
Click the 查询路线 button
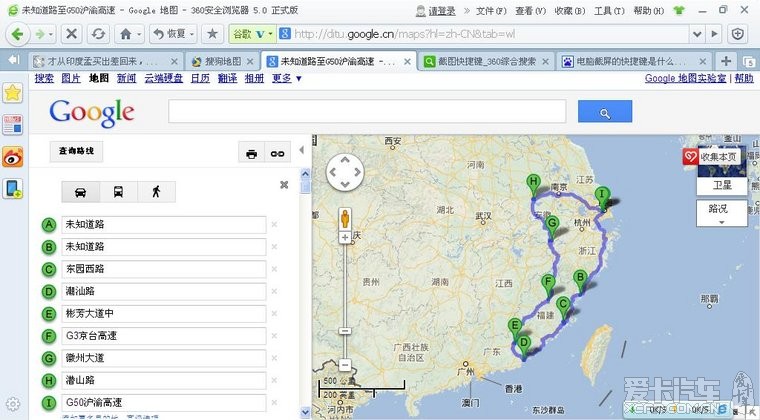[77, 151]
